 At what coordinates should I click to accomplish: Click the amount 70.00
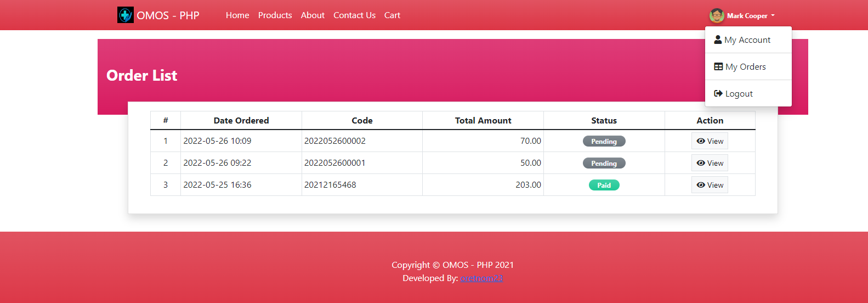[x=531, y=141]
